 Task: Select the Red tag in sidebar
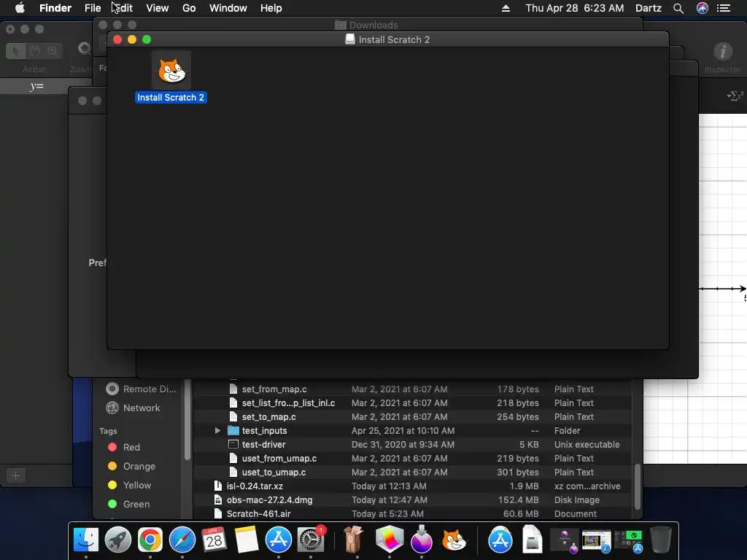(124, 447)
